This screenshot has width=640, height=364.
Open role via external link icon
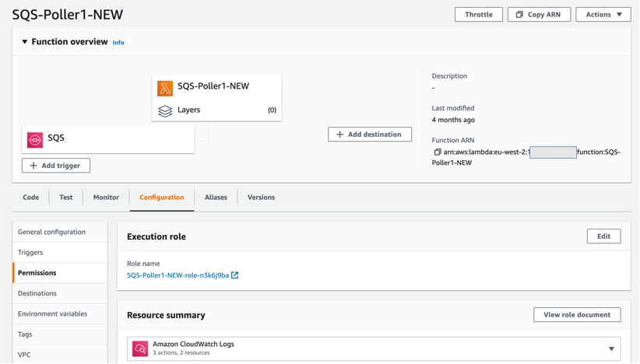[235, 275]
